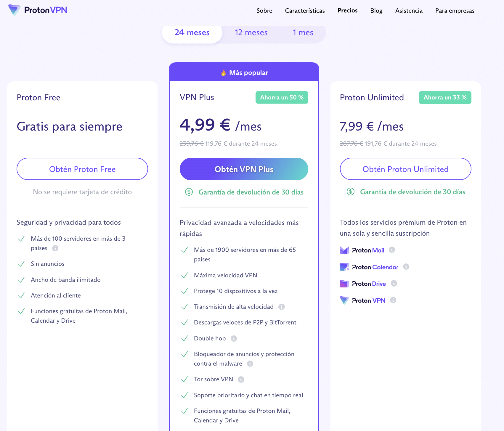Open info icon beside Transmisión de alta velocidad

point(282,307)
